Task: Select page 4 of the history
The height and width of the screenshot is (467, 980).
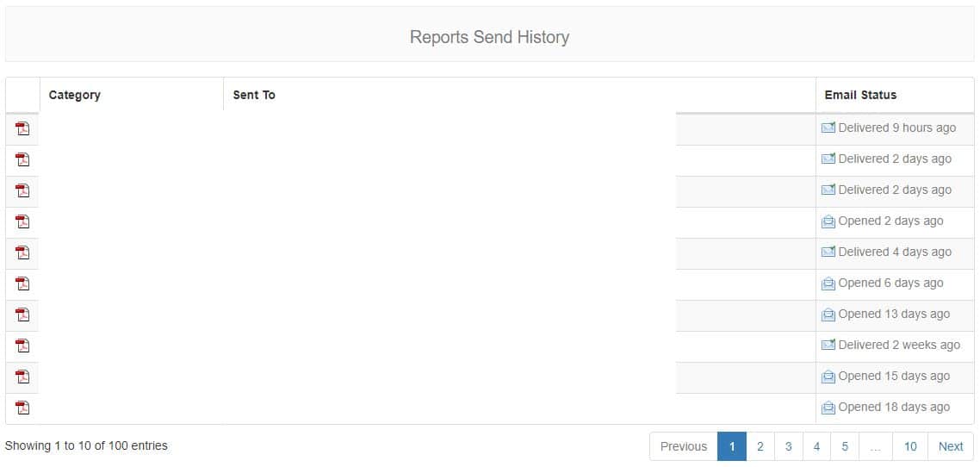Action: pyautogui.click(x=816, y=446)
